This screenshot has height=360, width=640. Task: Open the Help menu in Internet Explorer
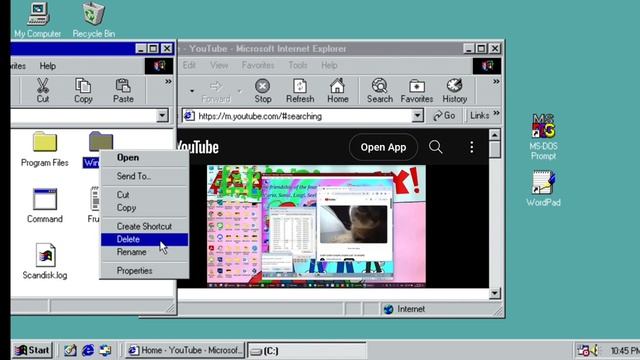[x=329, y=65]
